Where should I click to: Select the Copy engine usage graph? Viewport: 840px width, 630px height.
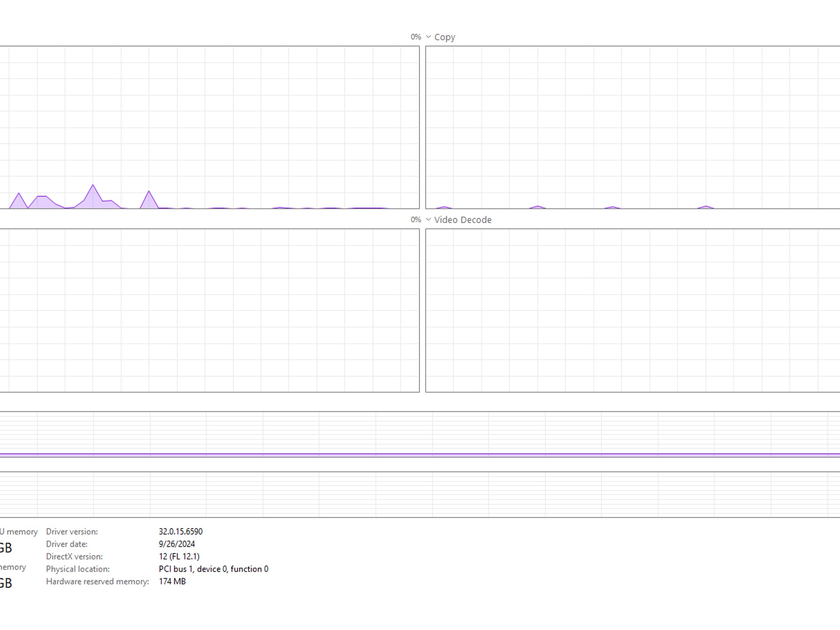[633, 128]
